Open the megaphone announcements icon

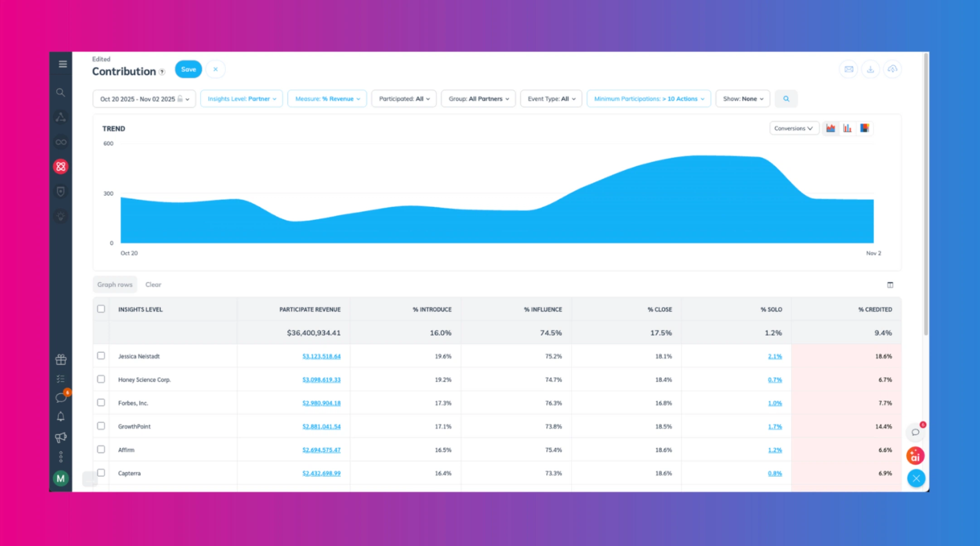coord(61,437)
